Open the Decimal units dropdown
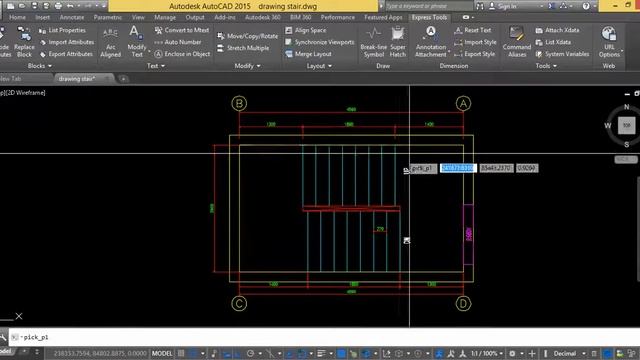 pos(568,353)
